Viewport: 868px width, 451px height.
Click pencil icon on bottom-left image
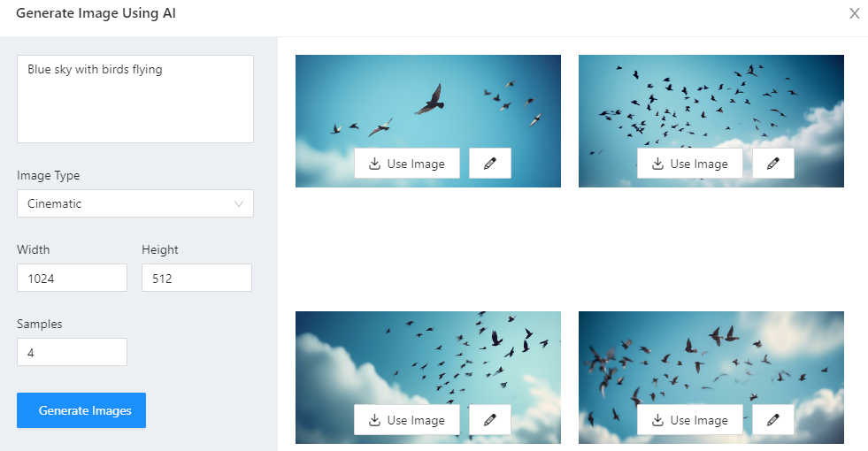pyautogui.click(x=490, y=419)
